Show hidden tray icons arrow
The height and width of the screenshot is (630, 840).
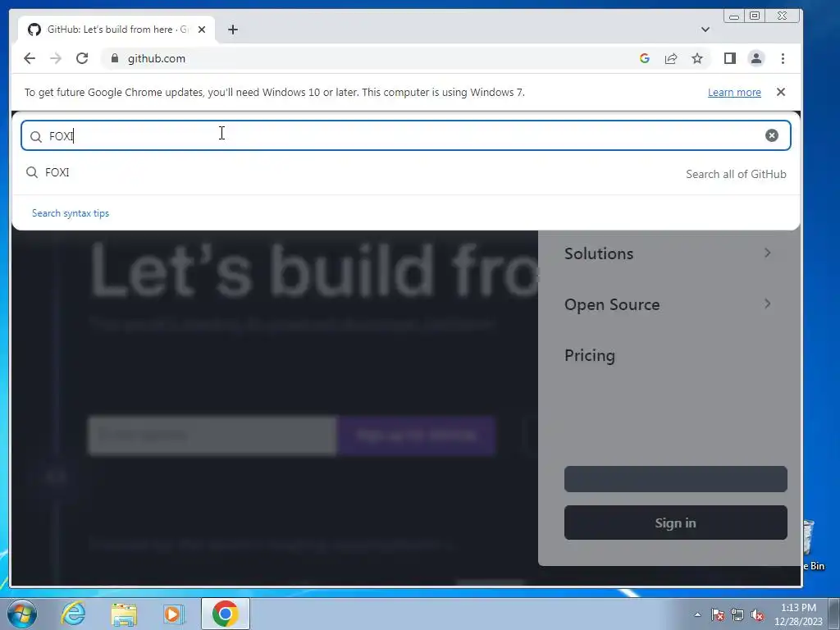[697, 614]
